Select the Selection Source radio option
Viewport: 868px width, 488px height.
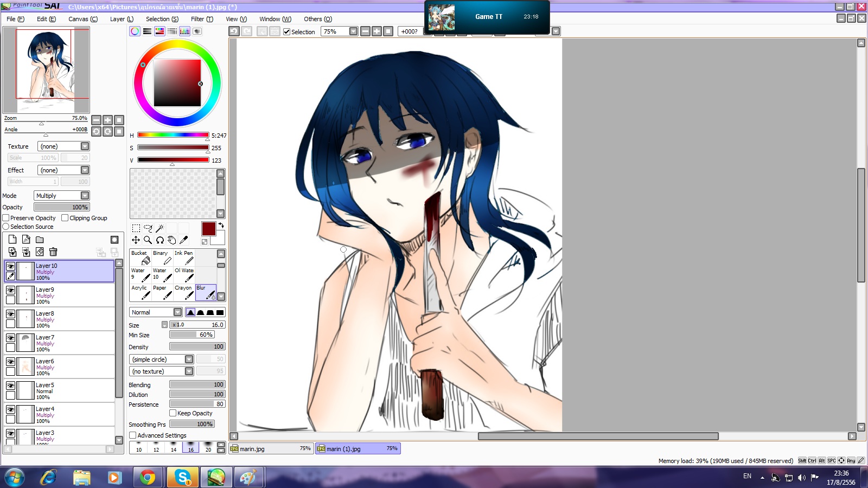click(x=6, y=227)
